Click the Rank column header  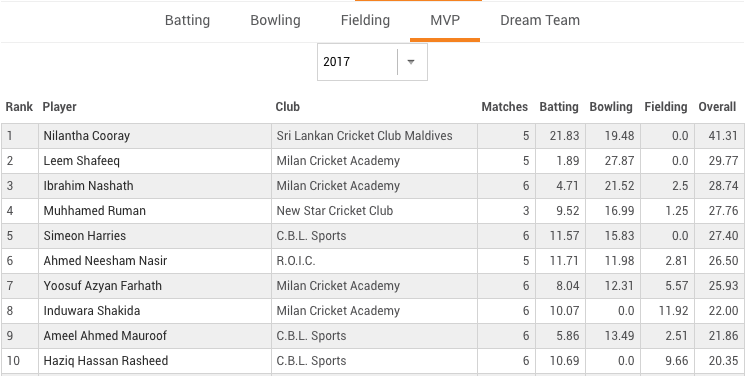[x=19, y=106]
